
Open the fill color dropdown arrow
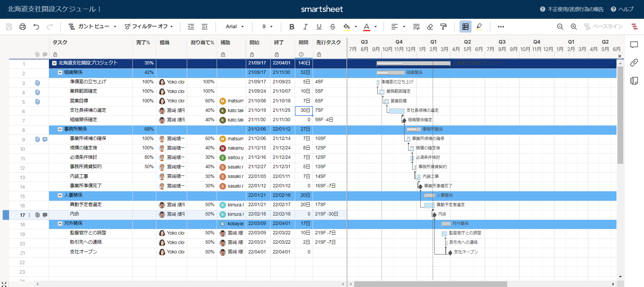pos(356,27)
